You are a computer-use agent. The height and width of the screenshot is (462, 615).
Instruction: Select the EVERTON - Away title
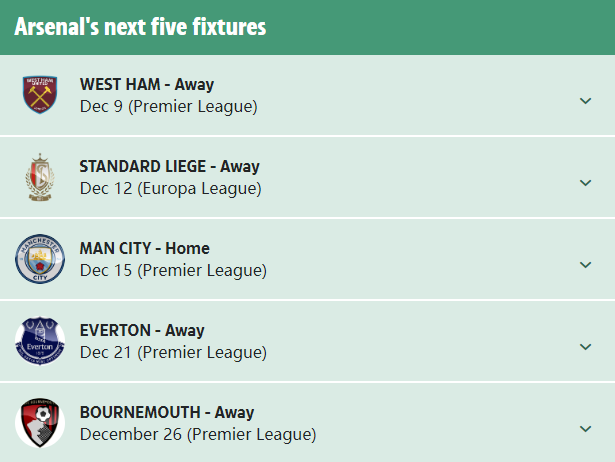pos(142,330)
